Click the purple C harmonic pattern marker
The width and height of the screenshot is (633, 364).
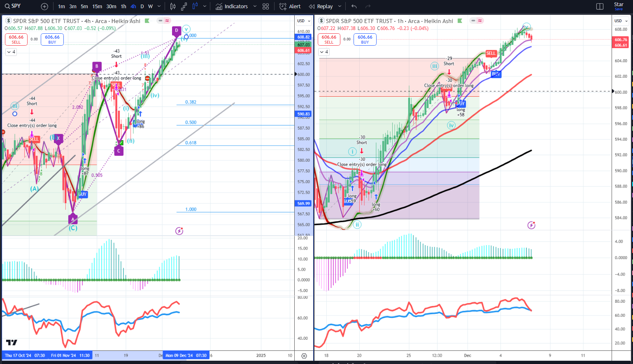tap(119, 151)
